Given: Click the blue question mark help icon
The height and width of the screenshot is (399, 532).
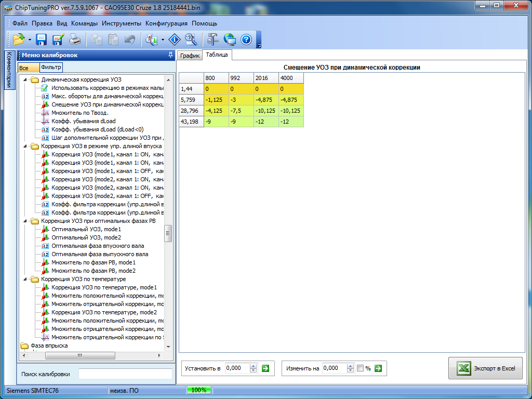Looking at the screenshot, I should tap(246, 39).
